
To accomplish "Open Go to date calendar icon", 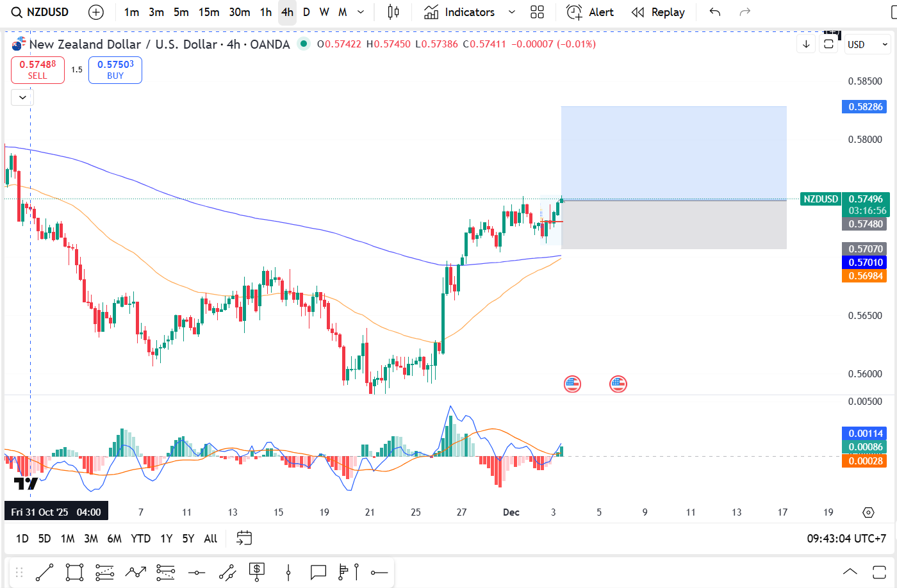I will pyautogui.click(x=244, y=538).
